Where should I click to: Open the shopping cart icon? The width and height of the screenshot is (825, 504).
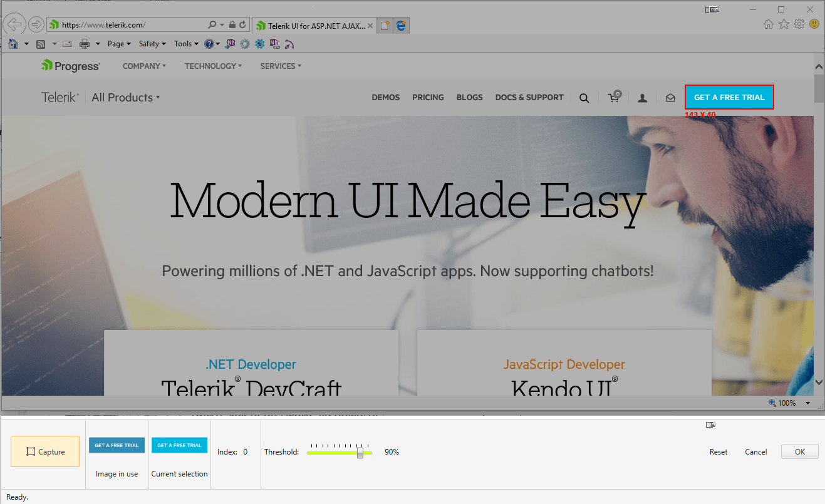click(x=615, y=96)
